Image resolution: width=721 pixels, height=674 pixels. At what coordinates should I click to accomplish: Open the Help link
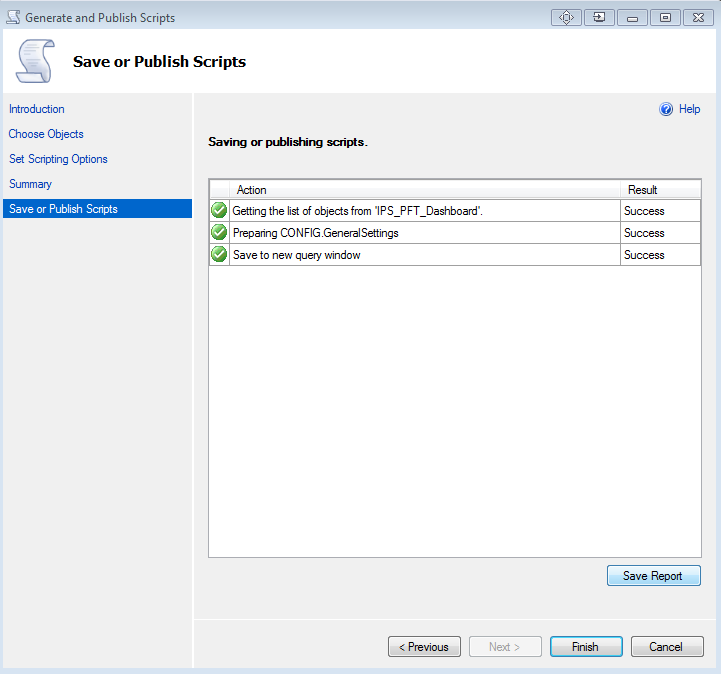tap(689, 109)
